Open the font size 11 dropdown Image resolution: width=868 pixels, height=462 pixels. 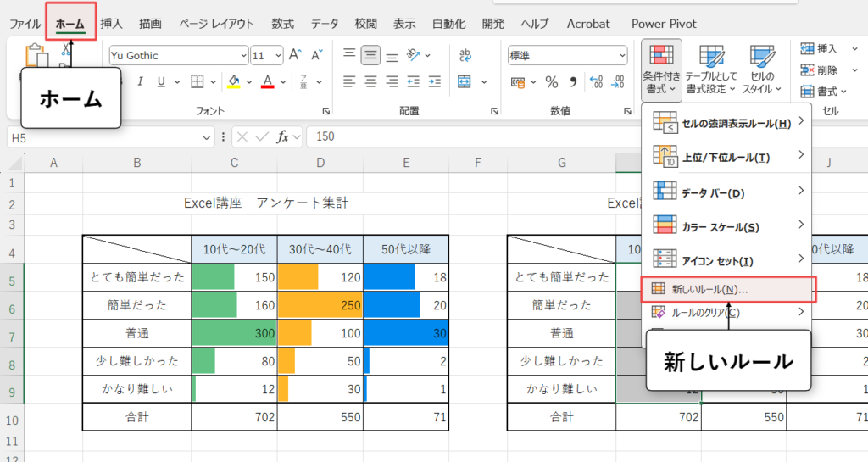tap(278, 56)
